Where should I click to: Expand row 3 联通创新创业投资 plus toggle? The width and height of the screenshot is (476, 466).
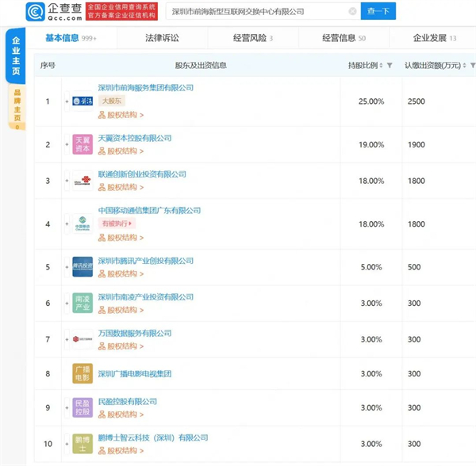click(67, 181)
